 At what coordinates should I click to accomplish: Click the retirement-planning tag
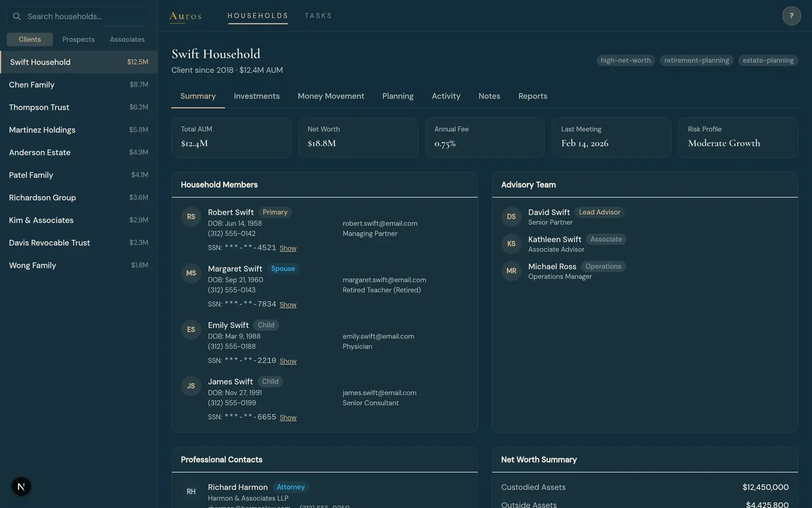696,60
